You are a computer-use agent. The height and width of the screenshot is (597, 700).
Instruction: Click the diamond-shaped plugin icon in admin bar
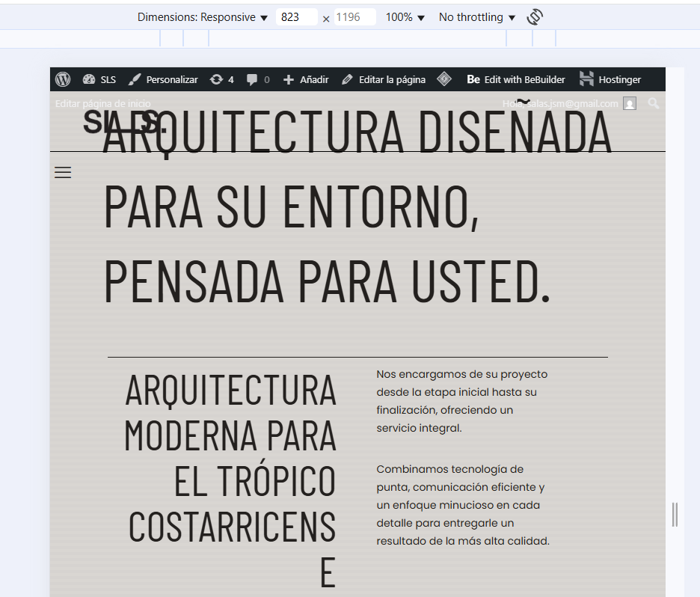(x=444, y=79)
